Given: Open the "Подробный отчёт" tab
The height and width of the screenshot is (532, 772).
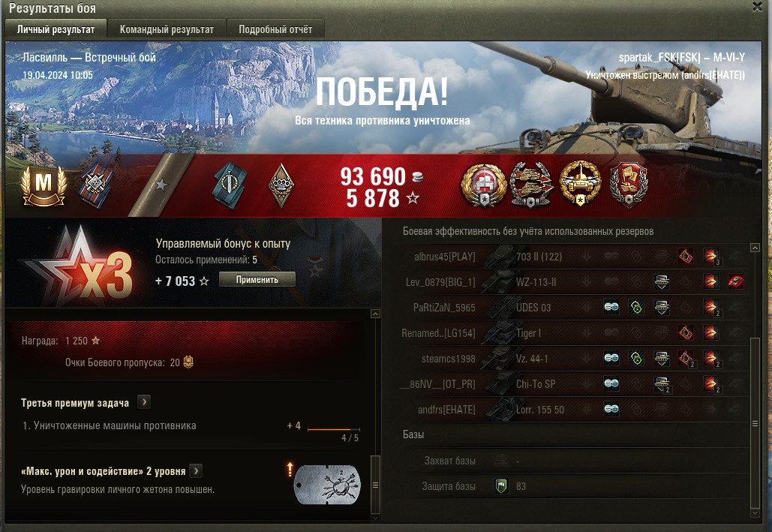Looking at the screenshot, I should [x=276, y=29].
